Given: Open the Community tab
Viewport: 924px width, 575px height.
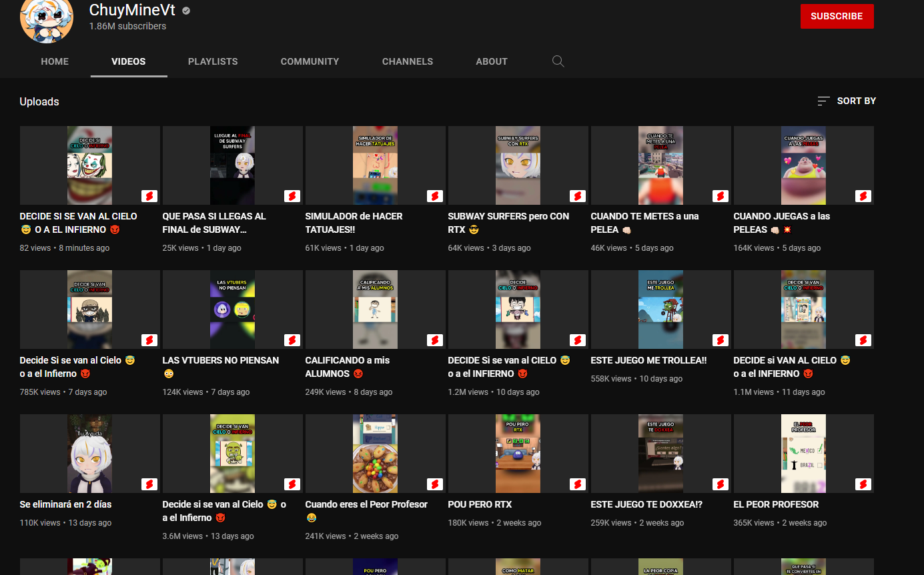Looking at the screenshot, I should coord(310,61).
